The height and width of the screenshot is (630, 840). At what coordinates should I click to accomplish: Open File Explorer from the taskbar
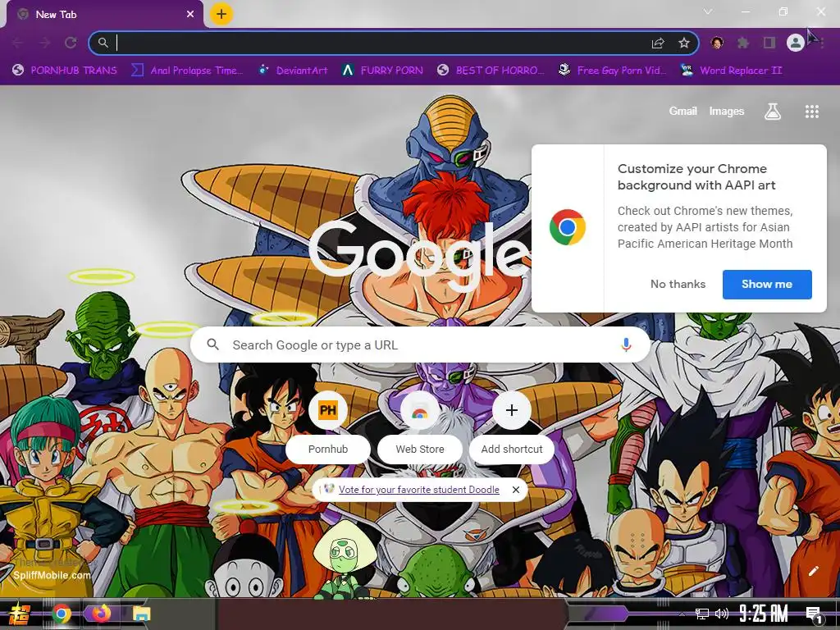tap(141, 614)
